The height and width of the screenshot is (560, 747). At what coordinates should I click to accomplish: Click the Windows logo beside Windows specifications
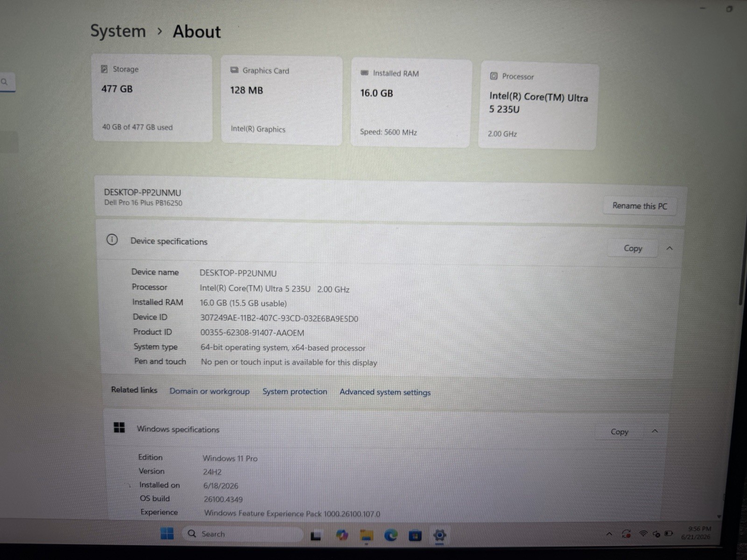click(x=119, y=427)
